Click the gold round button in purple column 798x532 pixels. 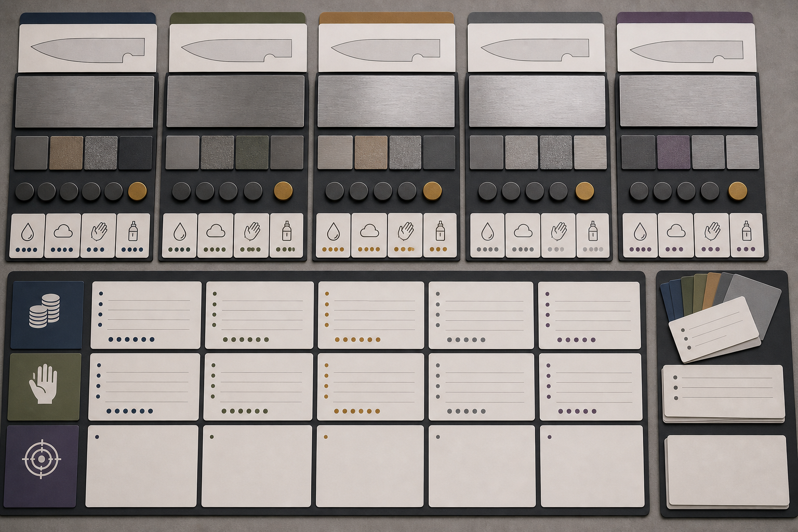(737, 191)
